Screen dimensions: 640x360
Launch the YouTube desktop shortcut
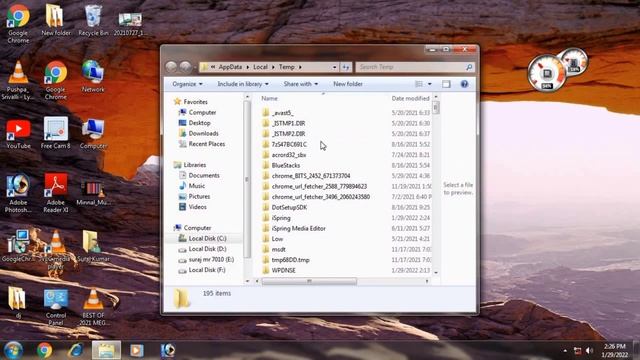point(18,133)
